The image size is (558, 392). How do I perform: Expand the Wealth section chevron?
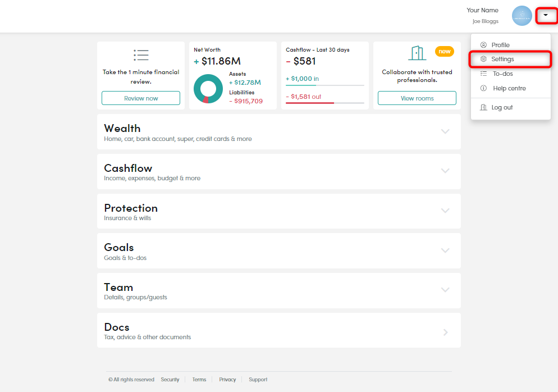(x=445, y=131)
